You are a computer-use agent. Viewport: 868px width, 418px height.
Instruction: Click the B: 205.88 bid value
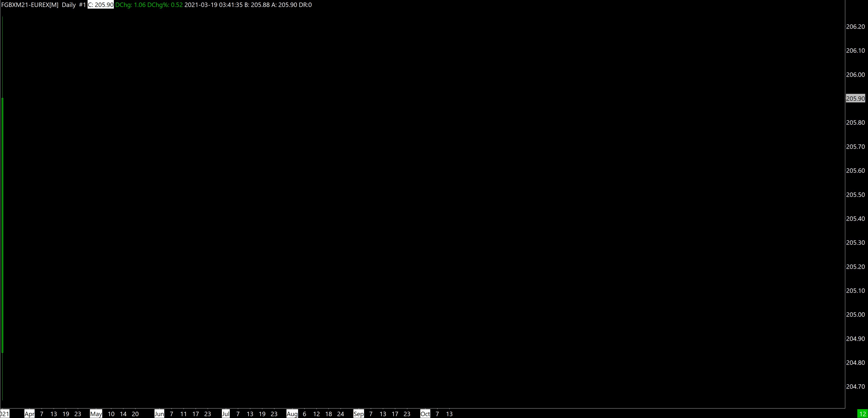[257, 5]
